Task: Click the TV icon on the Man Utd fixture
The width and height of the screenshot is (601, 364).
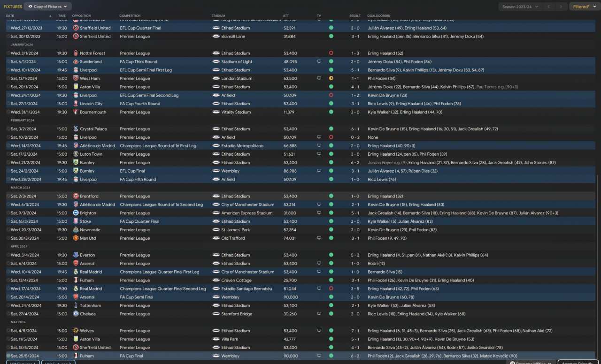Action: [x=319, y=238]
